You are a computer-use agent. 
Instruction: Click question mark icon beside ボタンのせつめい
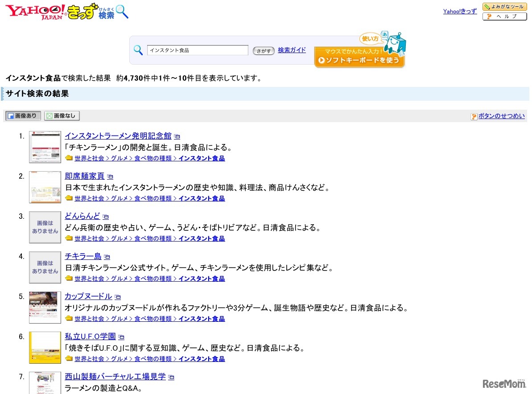click(474, 116)
